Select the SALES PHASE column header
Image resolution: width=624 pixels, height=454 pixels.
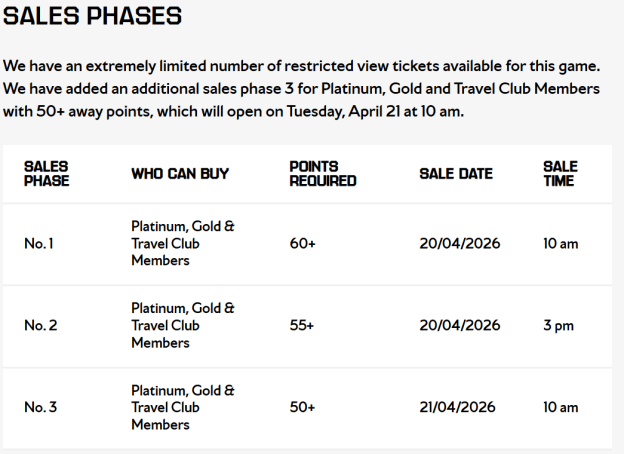[x=47, y=173]
